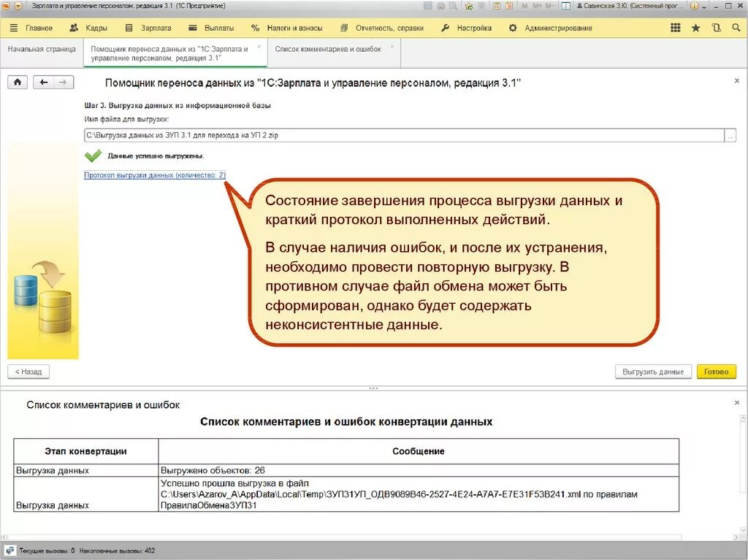Close the Помощник переноса данных tab
748x560 pixels.
[x=259, y=47]
